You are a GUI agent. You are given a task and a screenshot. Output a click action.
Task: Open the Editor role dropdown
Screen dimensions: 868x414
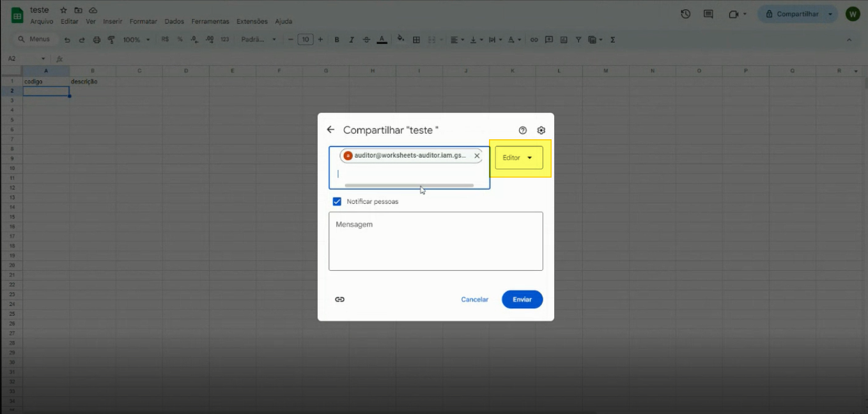pyautogui.click(x=519, y=158)
